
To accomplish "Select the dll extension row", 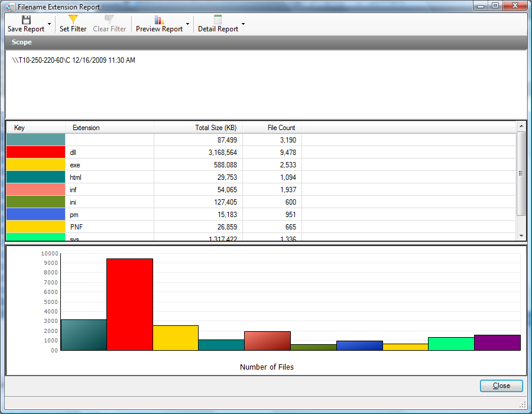I will pos(261,153).
